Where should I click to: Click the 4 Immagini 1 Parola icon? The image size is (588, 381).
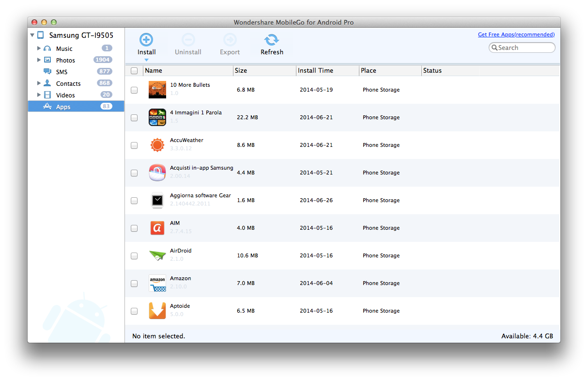point(157,117)
